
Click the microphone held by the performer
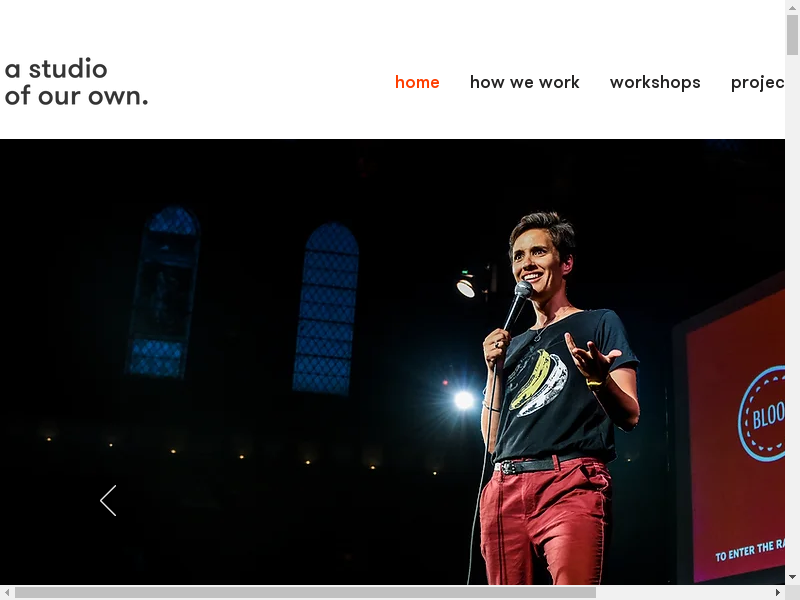[519, 300]
